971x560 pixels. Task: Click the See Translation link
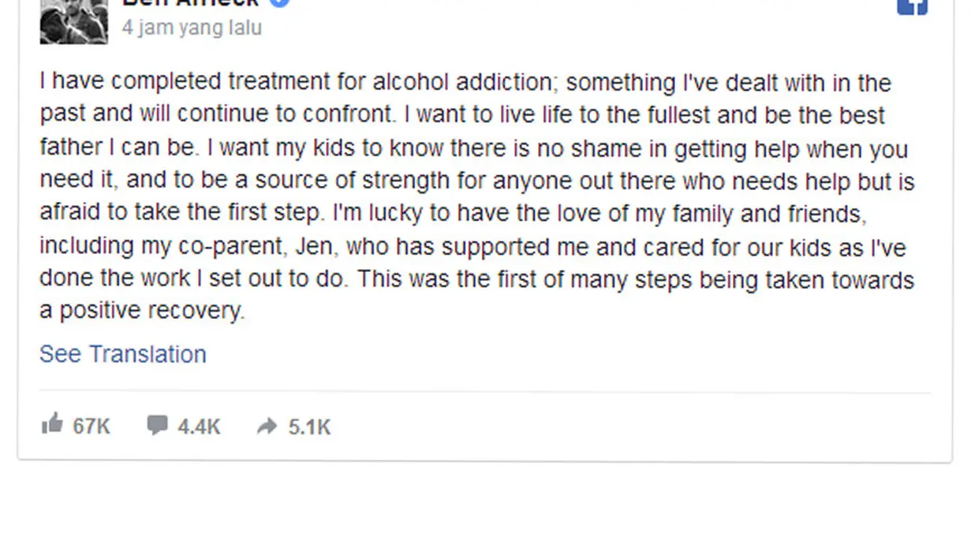coord(123,354)
